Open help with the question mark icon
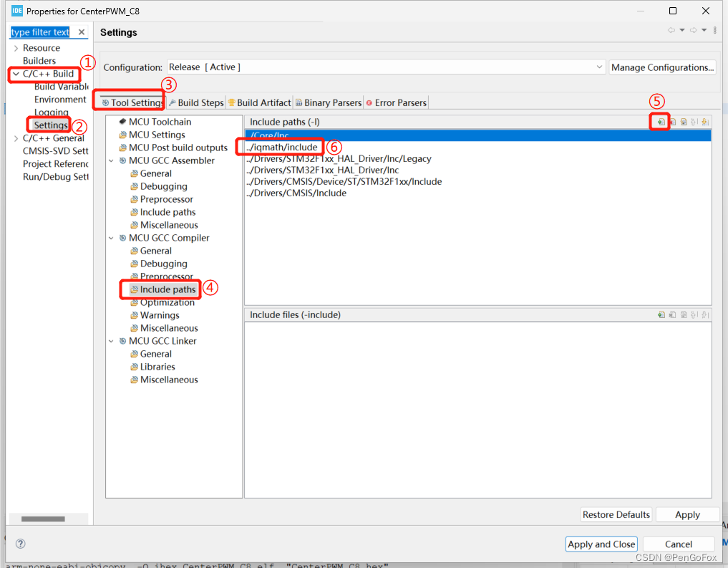This screenshot has width=728, height=568. pyautogui.click(x=21, y=544)
